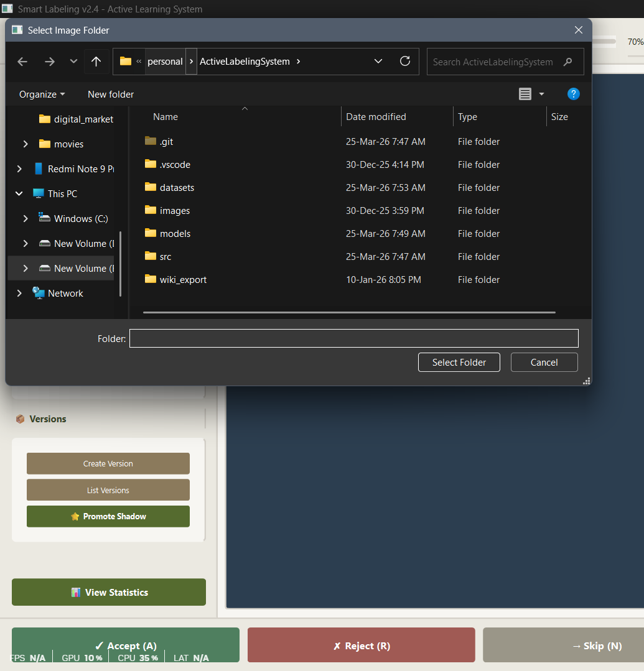644x671 pixels.
Task: Open the view options dropdown arrow
Action: (541, 94)
